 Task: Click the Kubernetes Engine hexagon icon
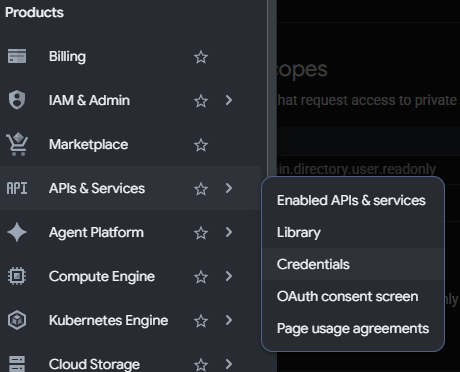pyautogui.click(x=17, y=320)
